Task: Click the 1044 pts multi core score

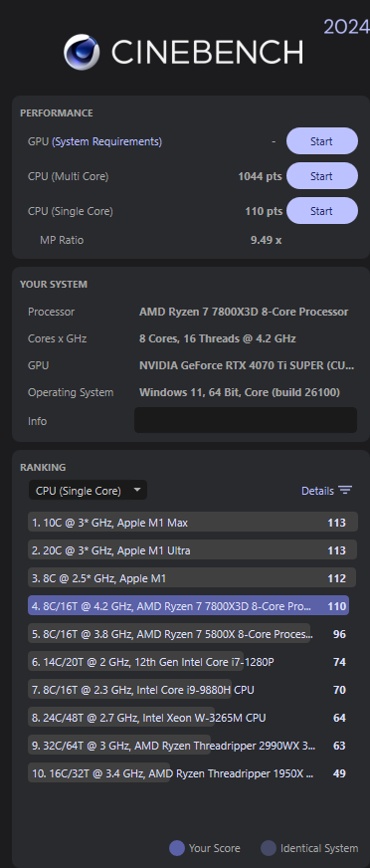Action: pyautogui.click(x=260, y=176)
